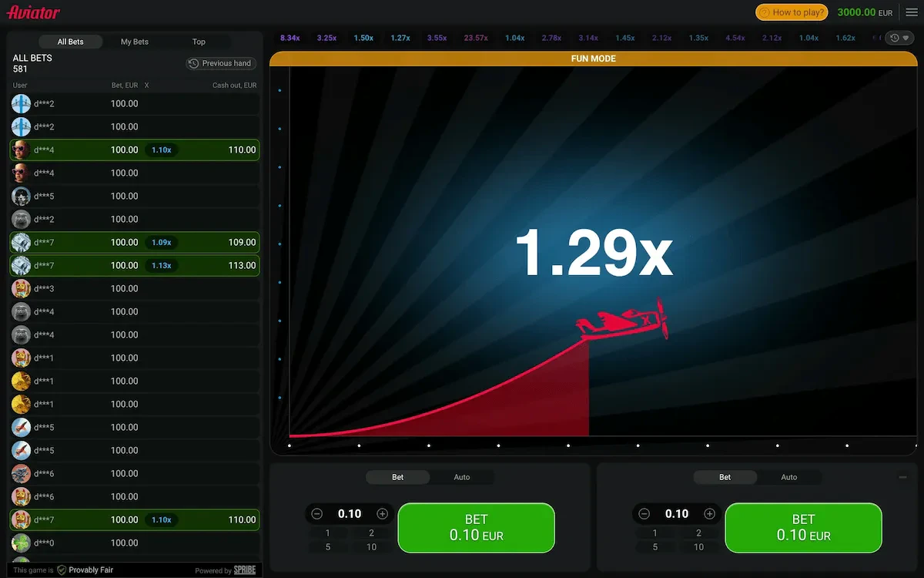This screenshot has height=578, width=924.
Task: Click the Provably Fair shield icon
Action: point(62,570)
